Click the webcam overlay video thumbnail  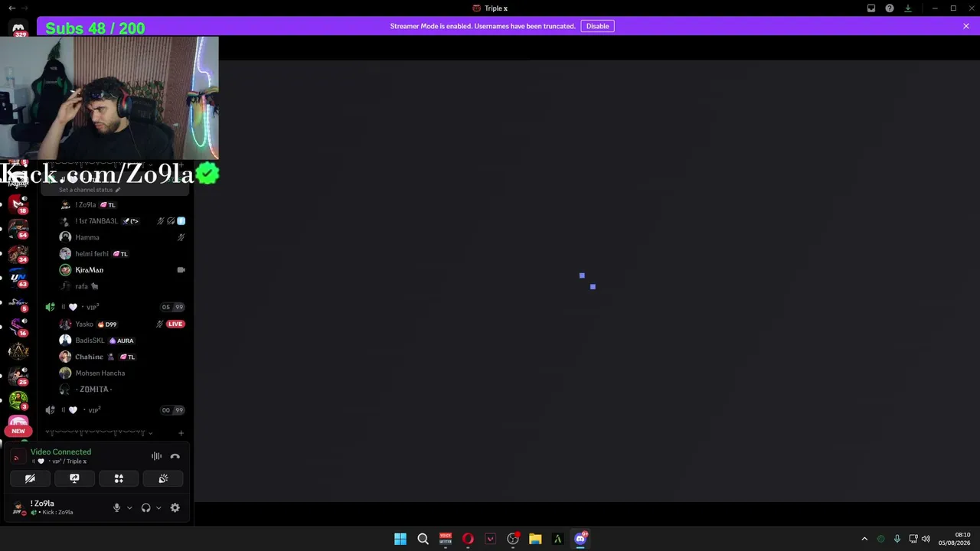109,98
